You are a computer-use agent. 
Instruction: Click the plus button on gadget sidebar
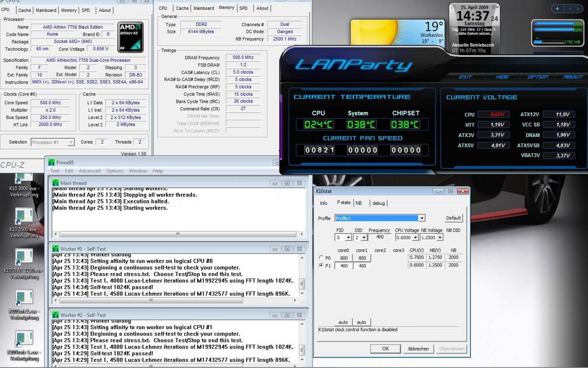558,9
